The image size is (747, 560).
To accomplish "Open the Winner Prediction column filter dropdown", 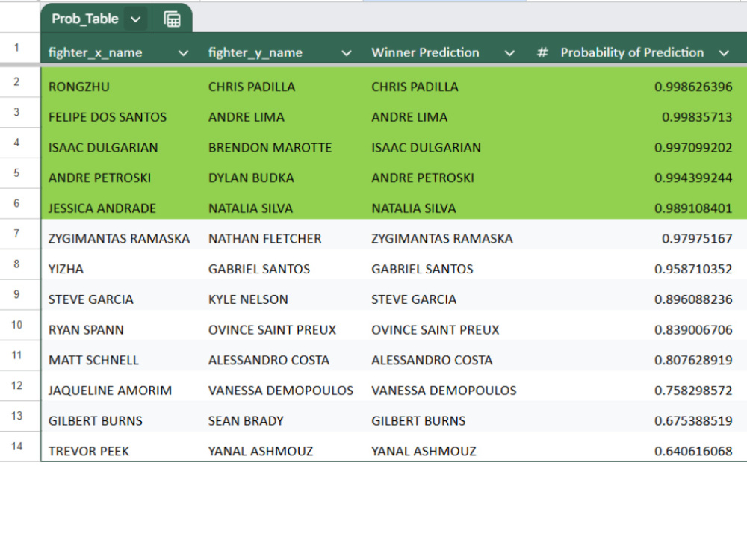I will [509, 53].
